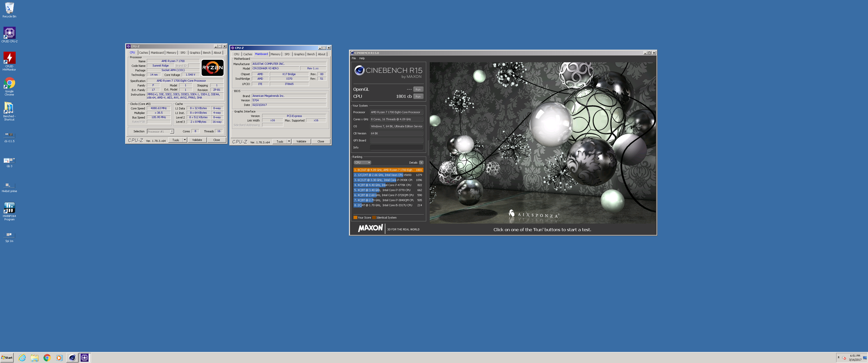Click the orange Your Score swatch
This screenshot has height=363, width=868.
[x=355, y=218]
